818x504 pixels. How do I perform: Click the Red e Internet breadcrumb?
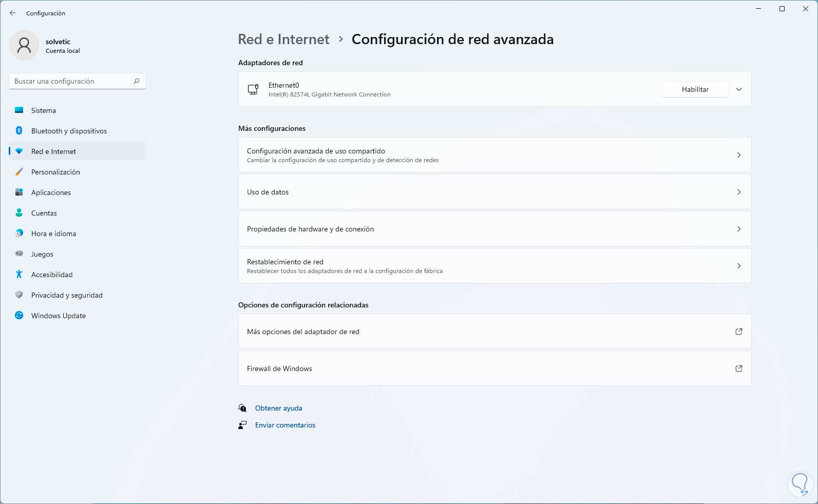[283, 40]
